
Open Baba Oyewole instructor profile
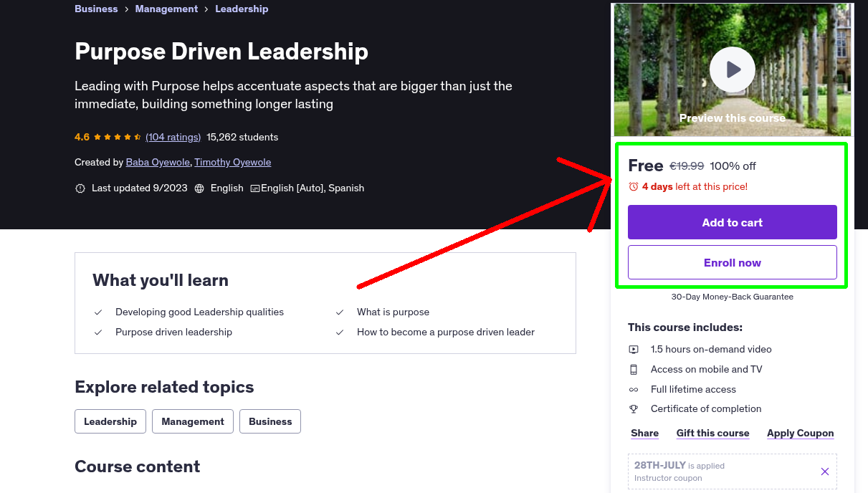[158, 163]
